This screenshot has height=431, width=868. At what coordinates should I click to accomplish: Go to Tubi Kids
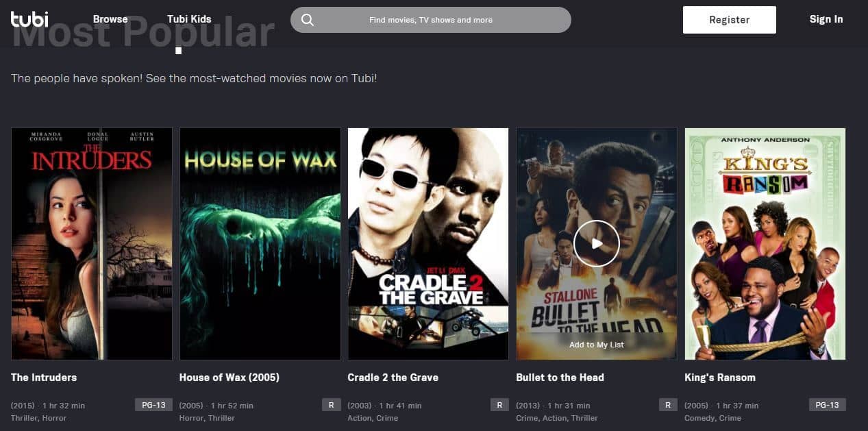pos(189,19)
